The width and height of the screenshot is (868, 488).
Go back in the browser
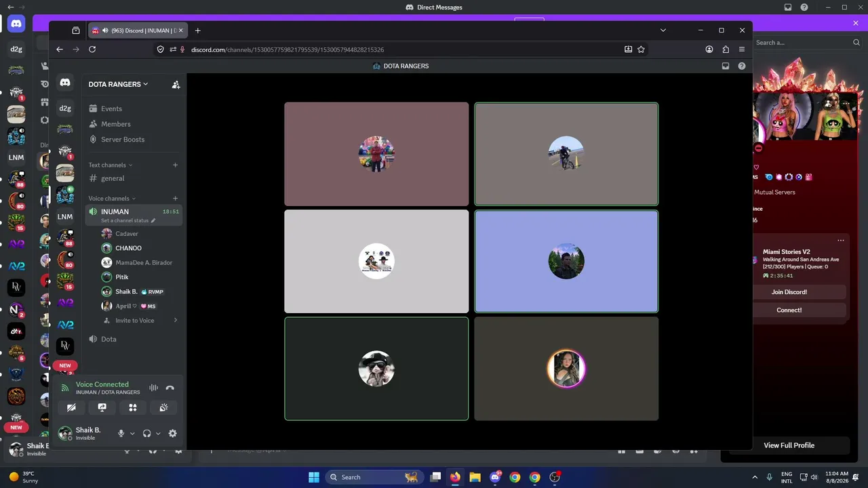[x=60, y=49]
